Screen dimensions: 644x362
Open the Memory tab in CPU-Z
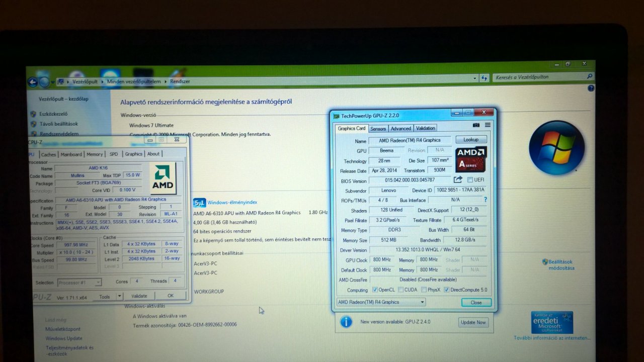click(95, 154)
